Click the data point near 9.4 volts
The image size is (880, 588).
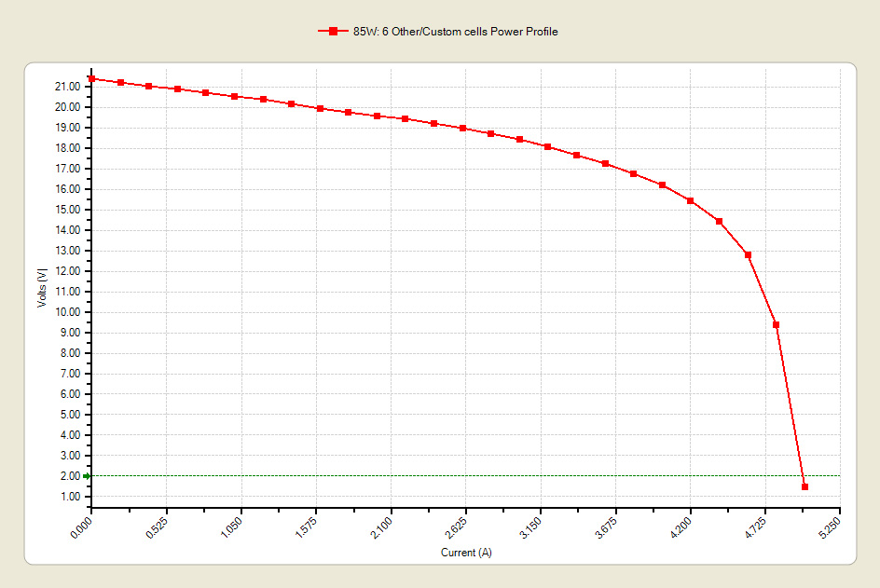click(x=777, y=324)
